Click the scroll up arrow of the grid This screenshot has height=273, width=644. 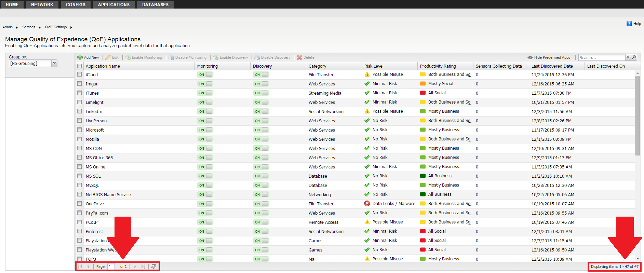tap(638, 73)
